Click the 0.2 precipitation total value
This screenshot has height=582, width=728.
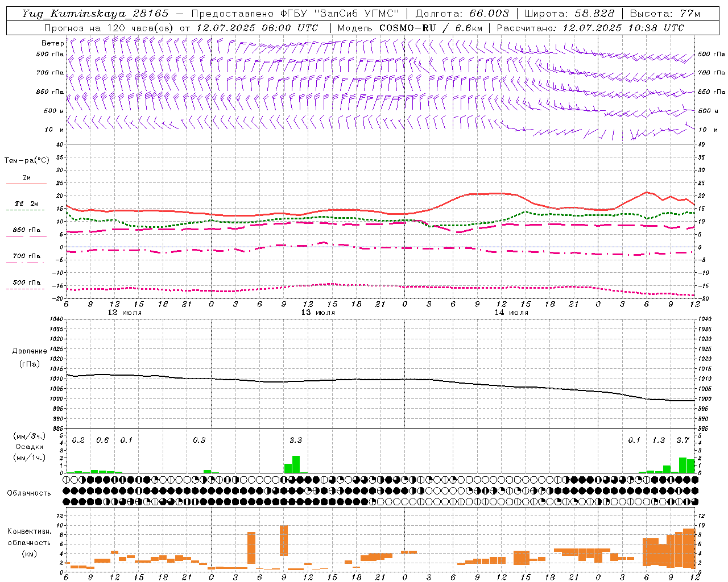(78, 440)
